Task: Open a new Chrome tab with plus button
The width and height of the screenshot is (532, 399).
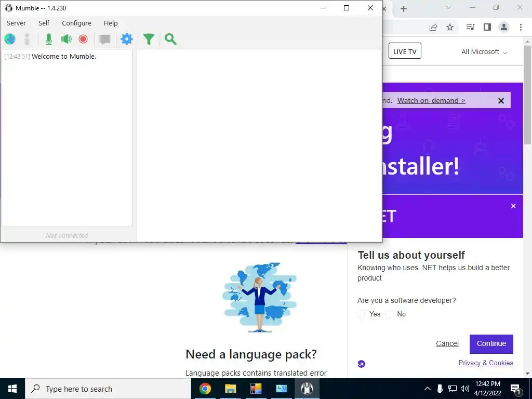Action: pos(403,9)
